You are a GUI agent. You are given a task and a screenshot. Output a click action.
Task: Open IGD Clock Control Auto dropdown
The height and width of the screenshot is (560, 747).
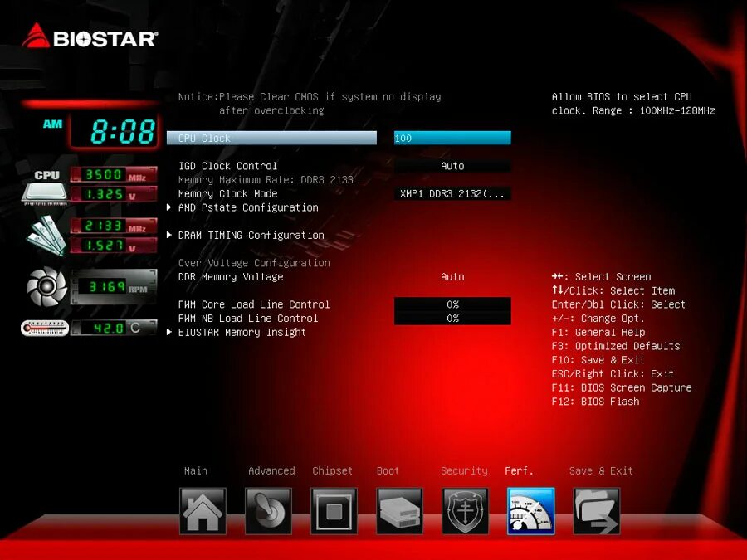click(x=452, y=166)
